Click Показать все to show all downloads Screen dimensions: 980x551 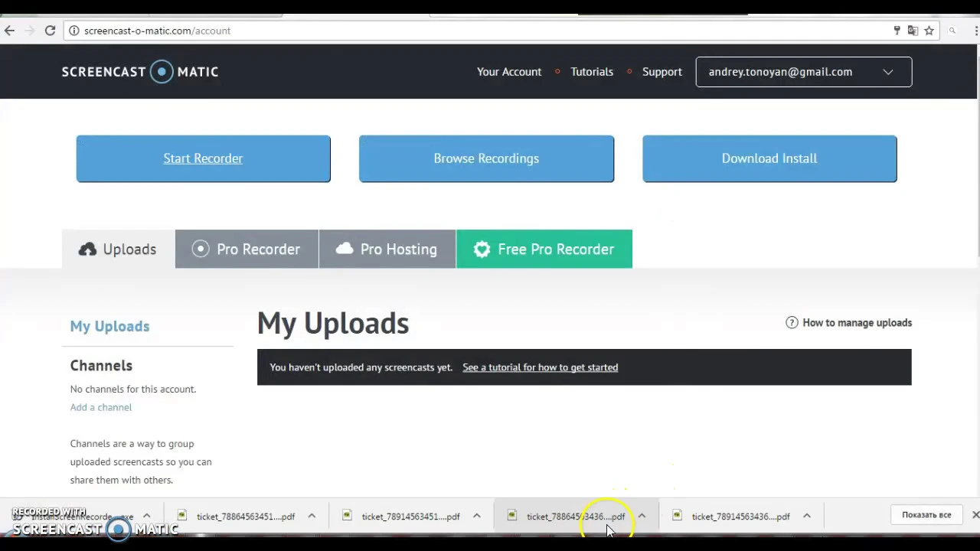926,515
